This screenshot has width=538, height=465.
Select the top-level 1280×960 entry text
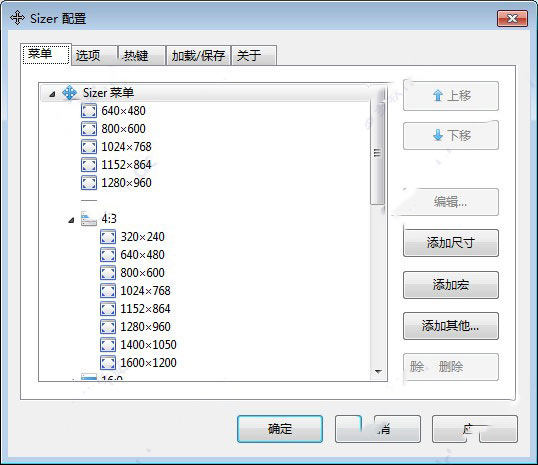click(126, 183)
